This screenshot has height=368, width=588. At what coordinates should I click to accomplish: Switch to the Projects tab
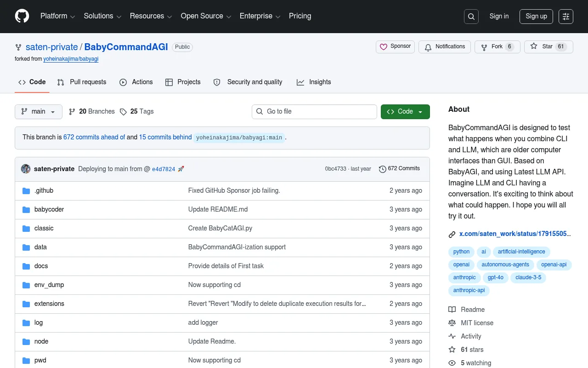click(183, 82)
